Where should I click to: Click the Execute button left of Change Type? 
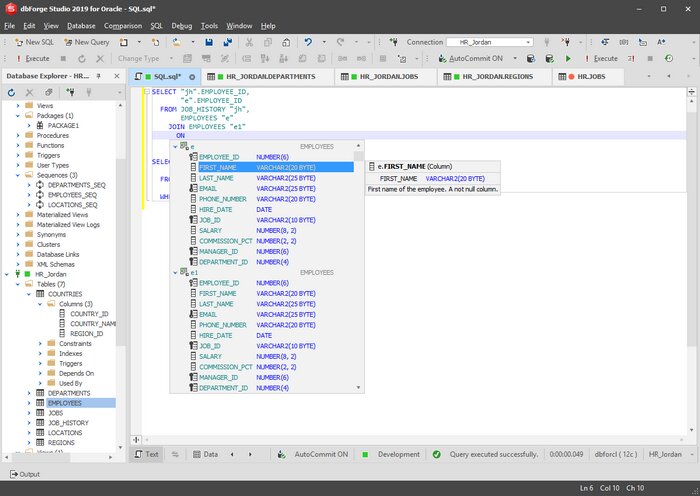[30, 58]
